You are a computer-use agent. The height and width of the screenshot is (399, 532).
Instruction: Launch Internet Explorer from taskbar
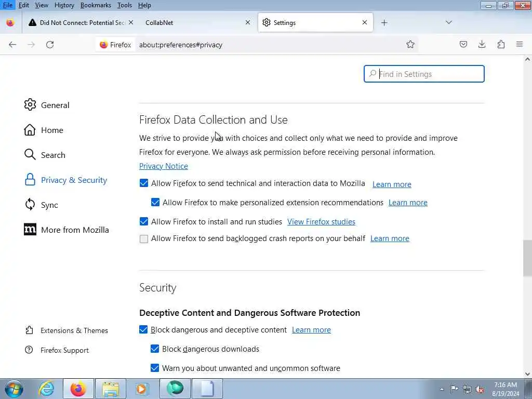(x=46, y=389)
